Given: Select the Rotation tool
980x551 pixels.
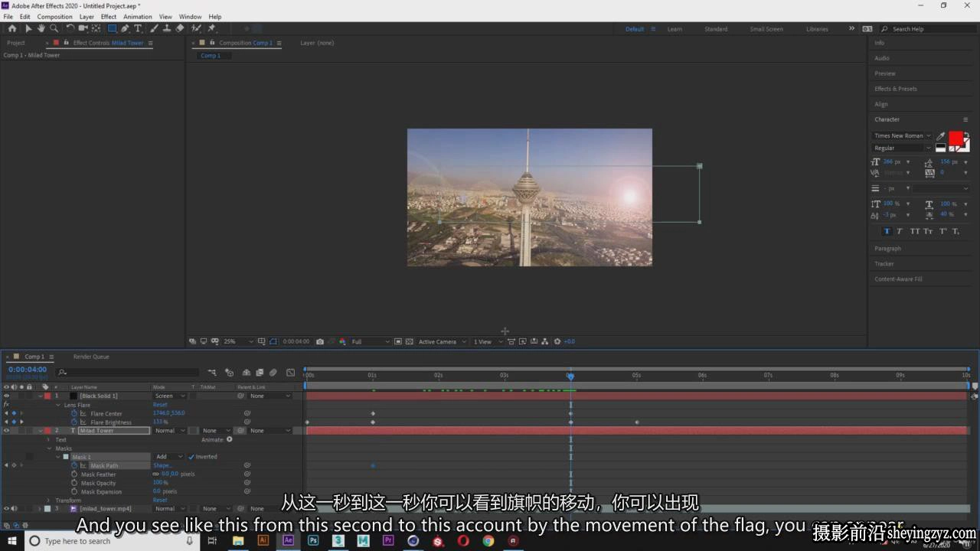Looking at the screenshot, I should coord(70,28).
